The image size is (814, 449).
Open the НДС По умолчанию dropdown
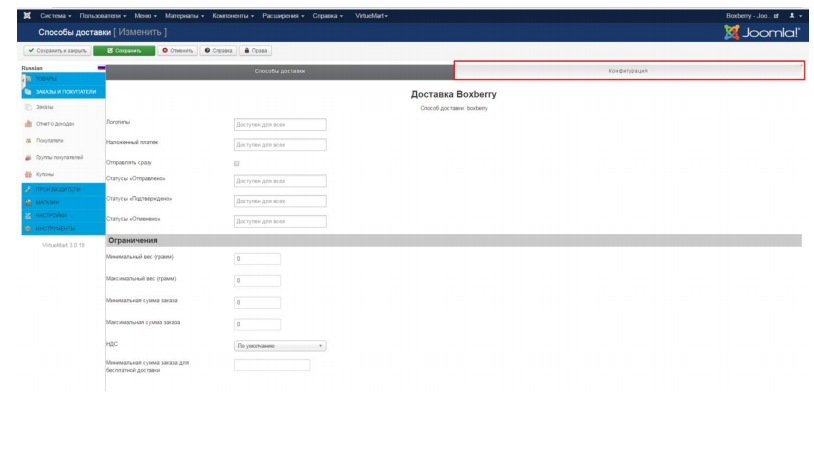[280, 346]
